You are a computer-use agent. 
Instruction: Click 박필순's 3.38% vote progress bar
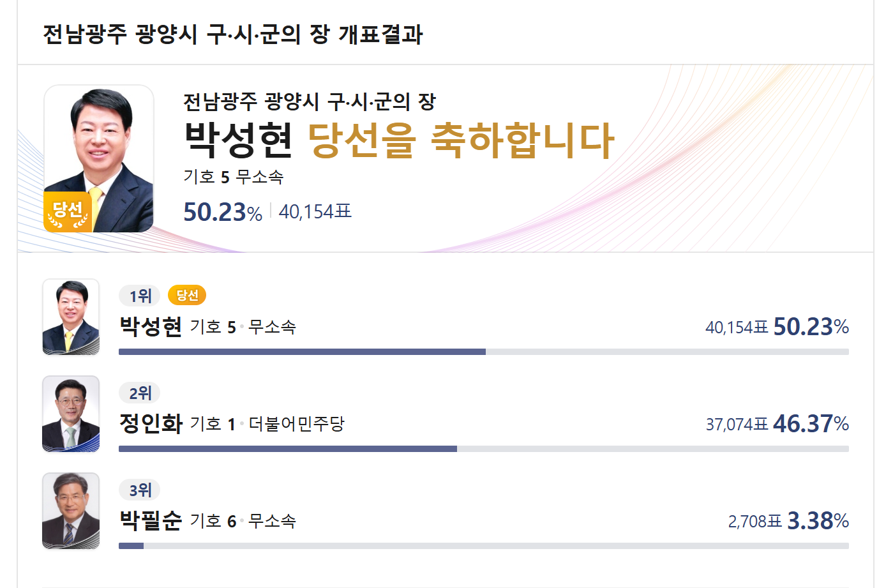tap(484, 546)
